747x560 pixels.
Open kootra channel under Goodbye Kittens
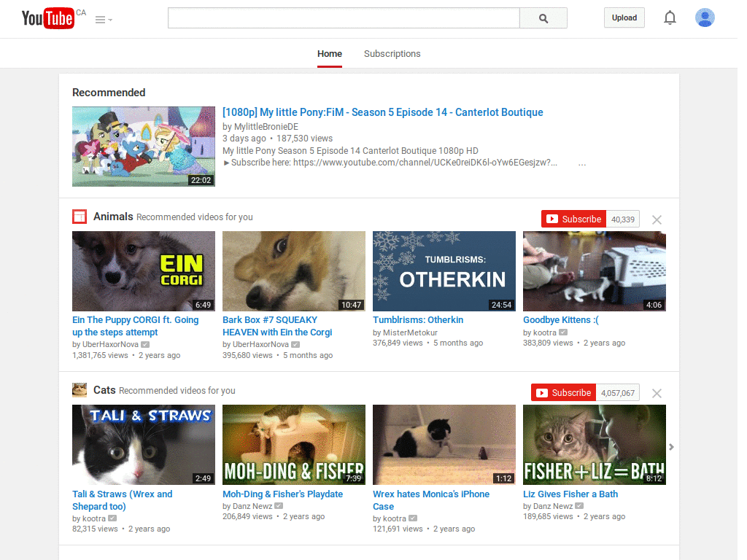(x=544, y=332)
